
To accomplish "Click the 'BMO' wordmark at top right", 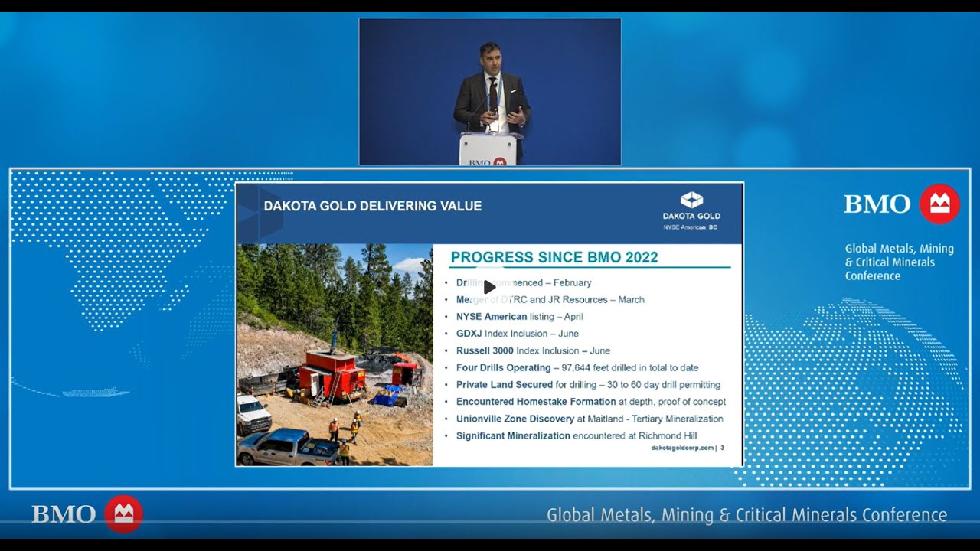I will [877, 204].
